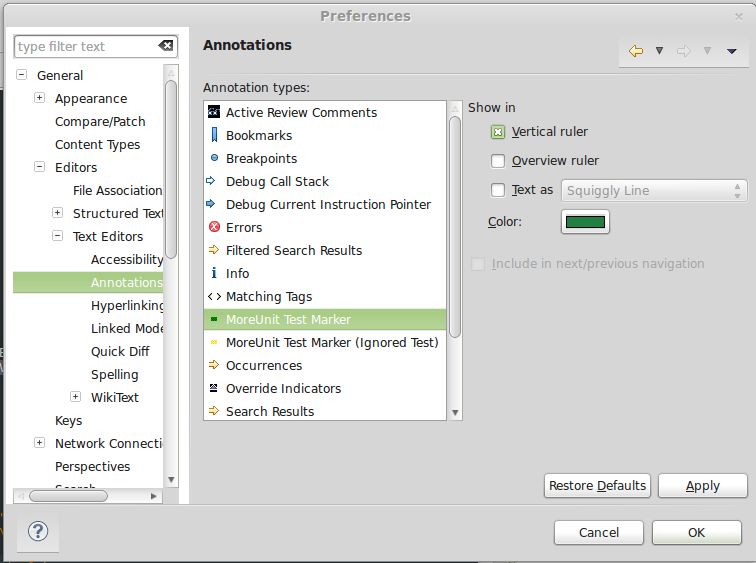Click the Search Results arrow icon
This screenshot has height=563, width=756.
pyautogui.click(x=214, y=411)
